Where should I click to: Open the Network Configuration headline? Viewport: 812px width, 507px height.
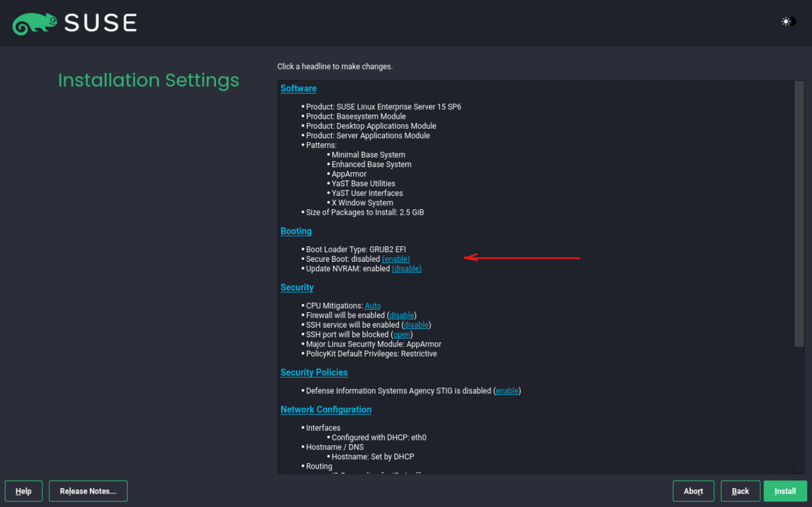(x=326, y=409)
